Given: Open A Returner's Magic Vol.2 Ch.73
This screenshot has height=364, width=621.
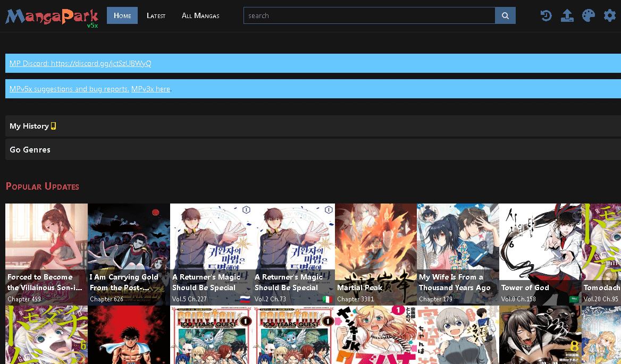Looking at the screenshot, I should point(270,299).
